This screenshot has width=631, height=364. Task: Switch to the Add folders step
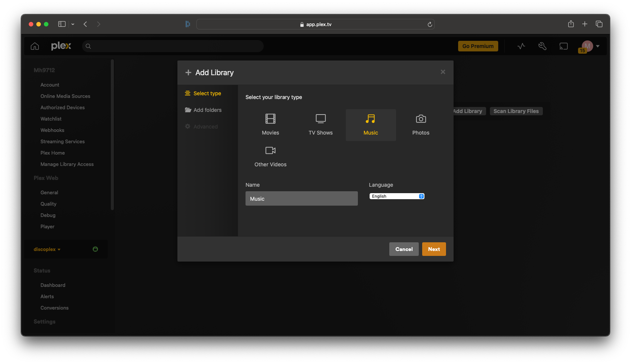pos(207,110)
